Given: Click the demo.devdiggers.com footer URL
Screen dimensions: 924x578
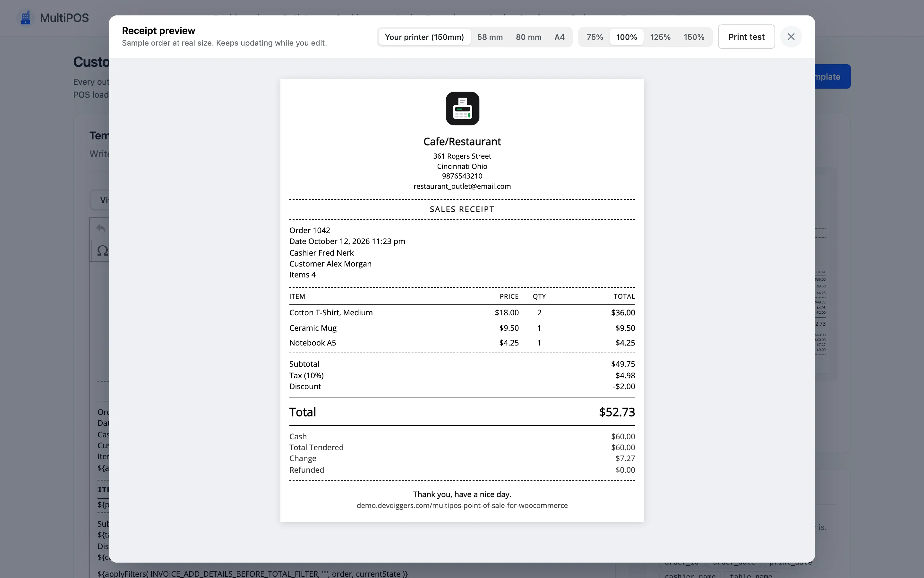Looking at the screenshot, I should (462, 505).
